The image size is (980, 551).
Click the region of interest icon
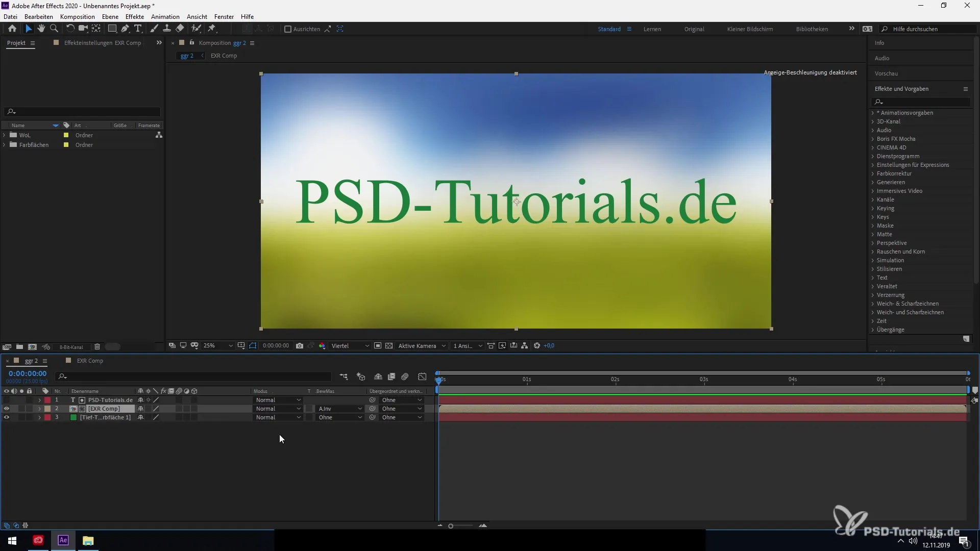(x=378, y=346)
